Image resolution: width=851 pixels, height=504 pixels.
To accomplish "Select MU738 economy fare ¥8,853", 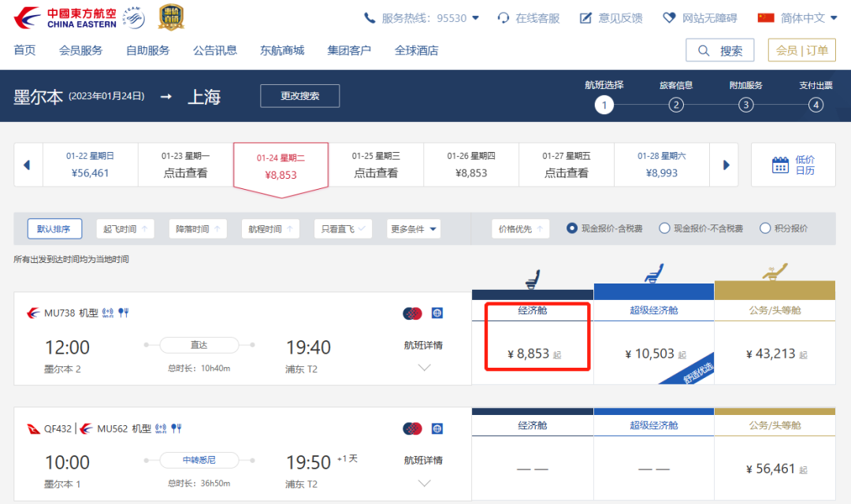I will coord(533,354).
